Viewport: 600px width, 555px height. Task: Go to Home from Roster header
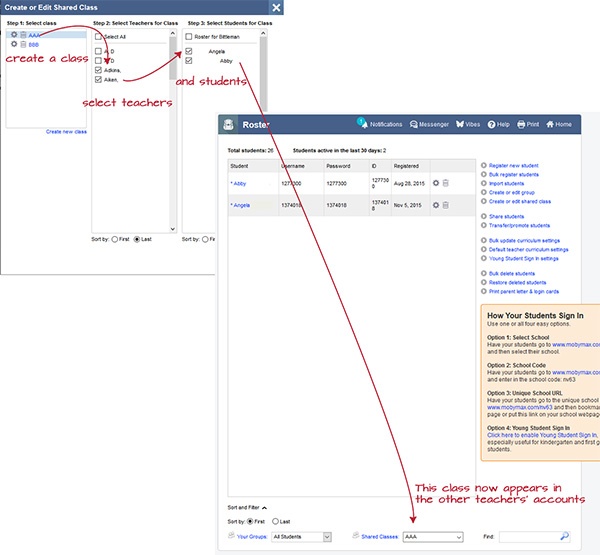pyautogui.click(x=559, y=124)
